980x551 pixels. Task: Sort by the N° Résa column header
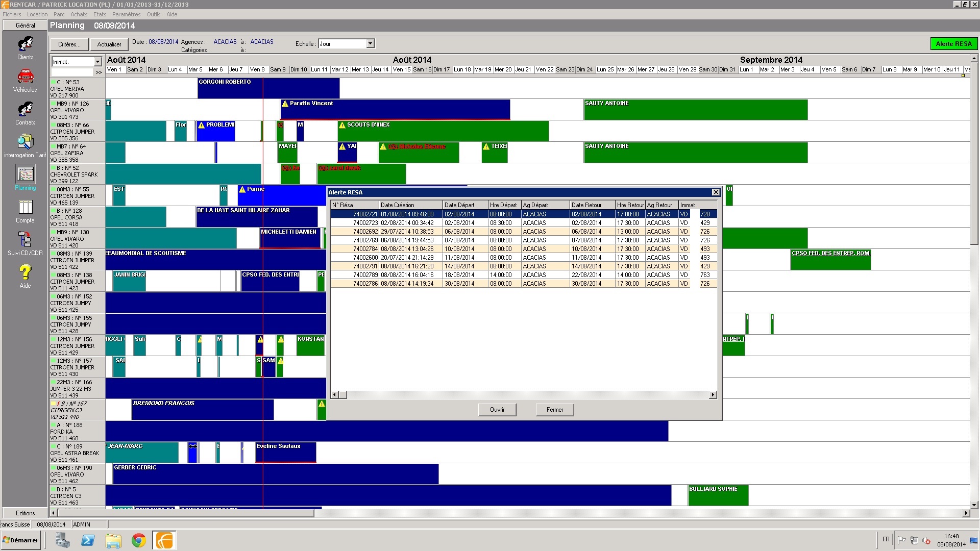355,205
